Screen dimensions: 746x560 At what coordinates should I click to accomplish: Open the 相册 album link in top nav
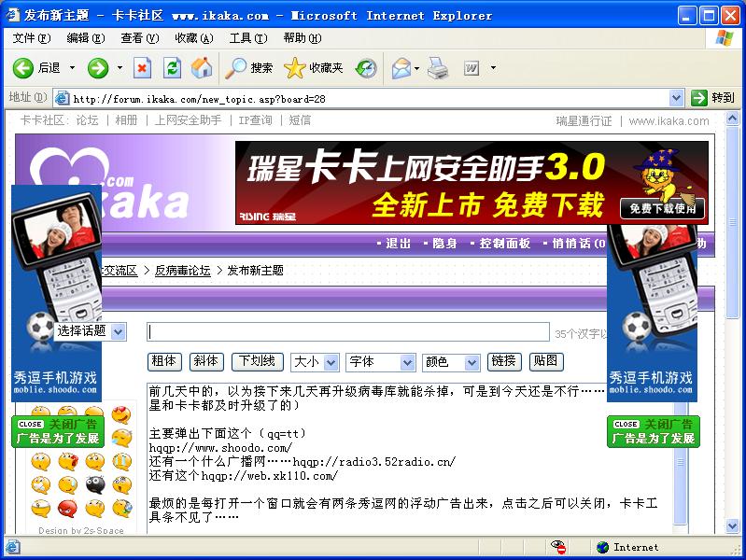point(127,120)
